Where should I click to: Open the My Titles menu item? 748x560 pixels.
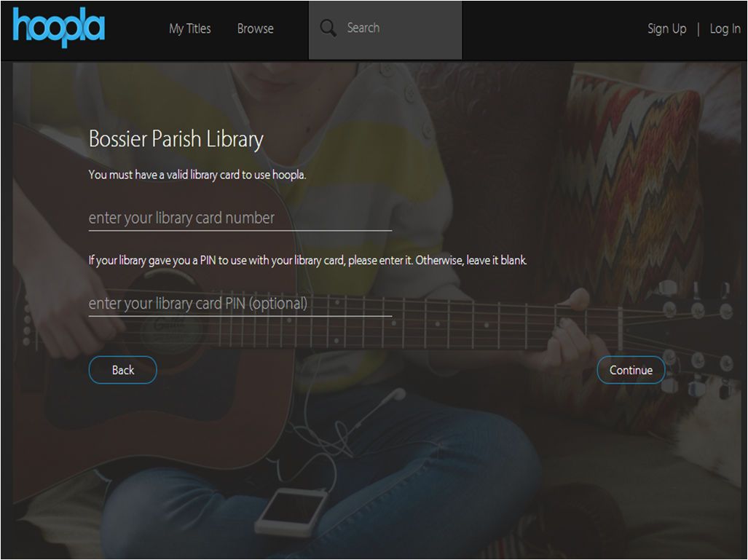point(190,28)
